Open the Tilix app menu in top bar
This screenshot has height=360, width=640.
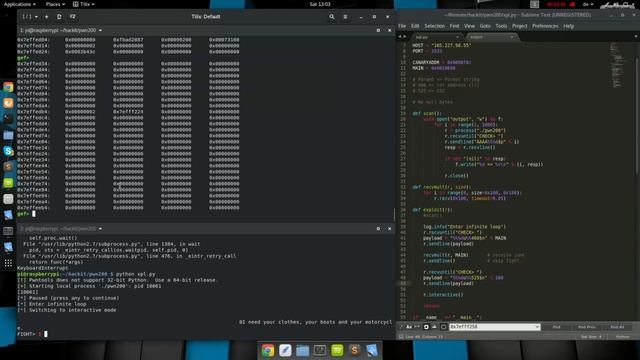84,4
